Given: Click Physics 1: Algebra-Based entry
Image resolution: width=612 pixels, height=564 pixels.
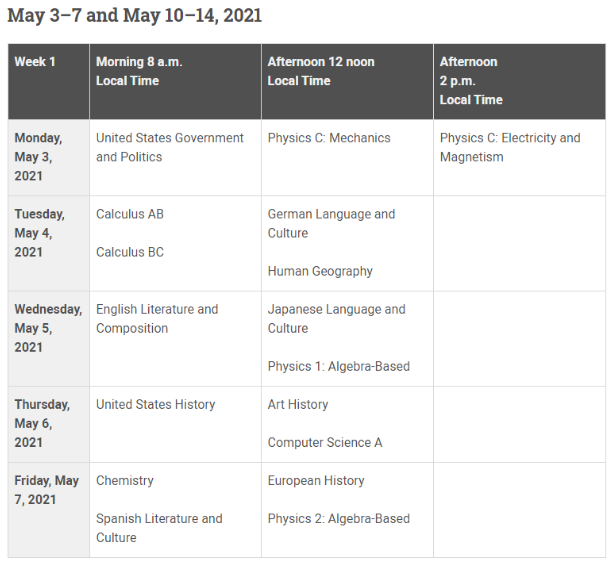Looking at the screenshot, I should pyautogui.click(x=339, y=366).
